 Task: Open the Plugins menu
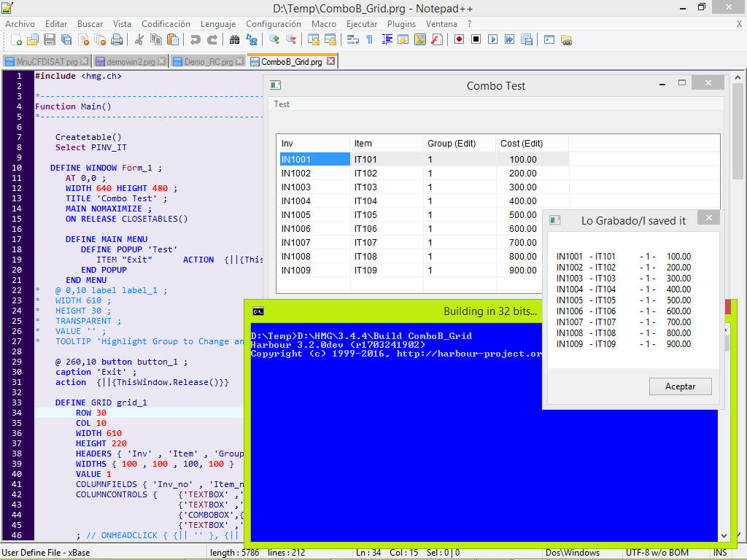(401, 24)
